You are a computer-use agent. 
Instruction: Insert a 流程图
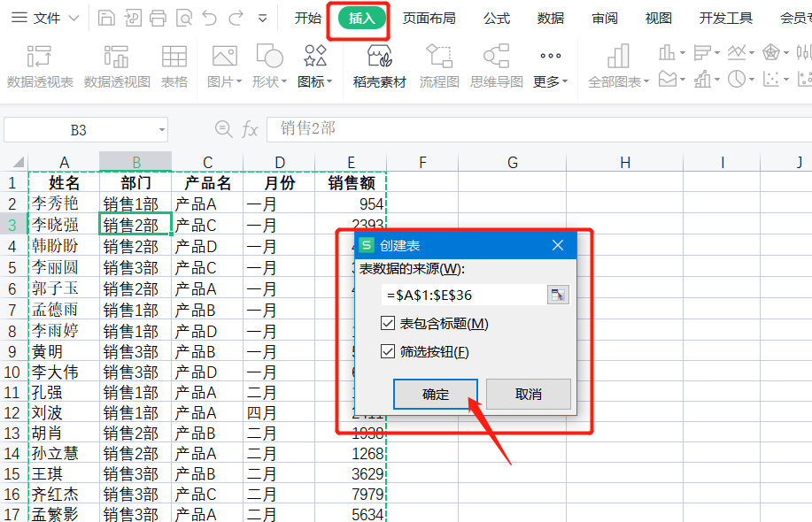tap(439, 66)
